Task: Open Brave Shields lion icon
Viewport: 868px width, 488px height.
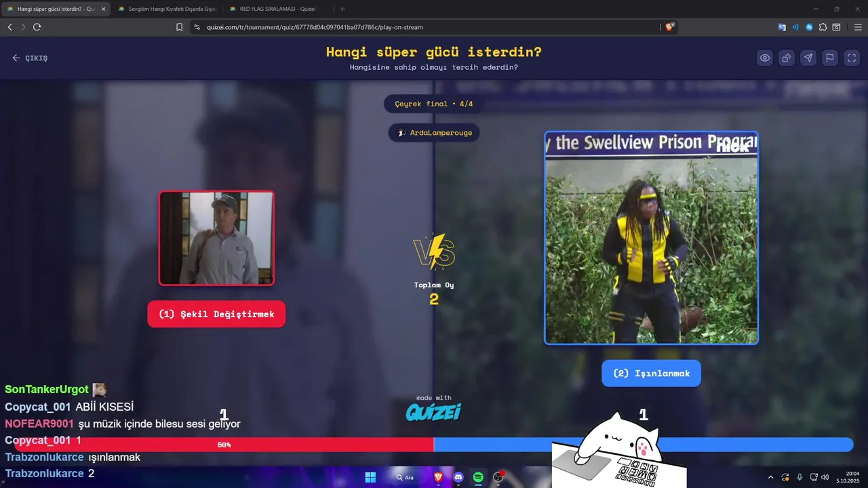Action: point(671,27)
